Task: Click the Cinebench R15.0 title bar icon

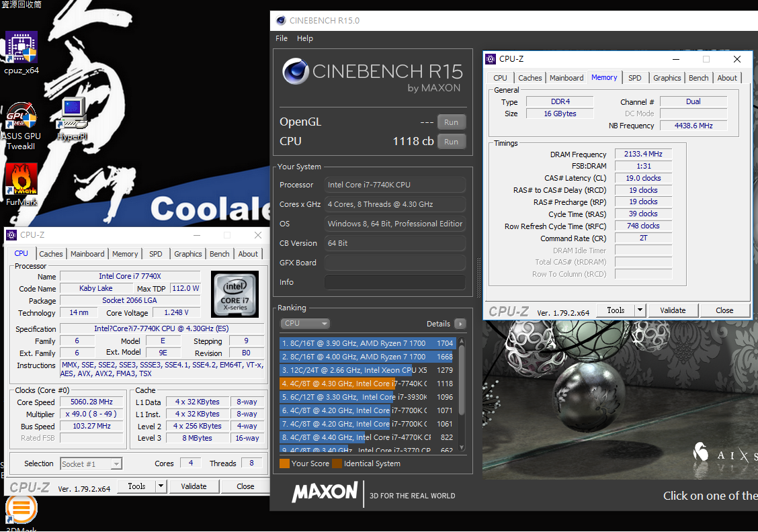Action: point(280,20)
